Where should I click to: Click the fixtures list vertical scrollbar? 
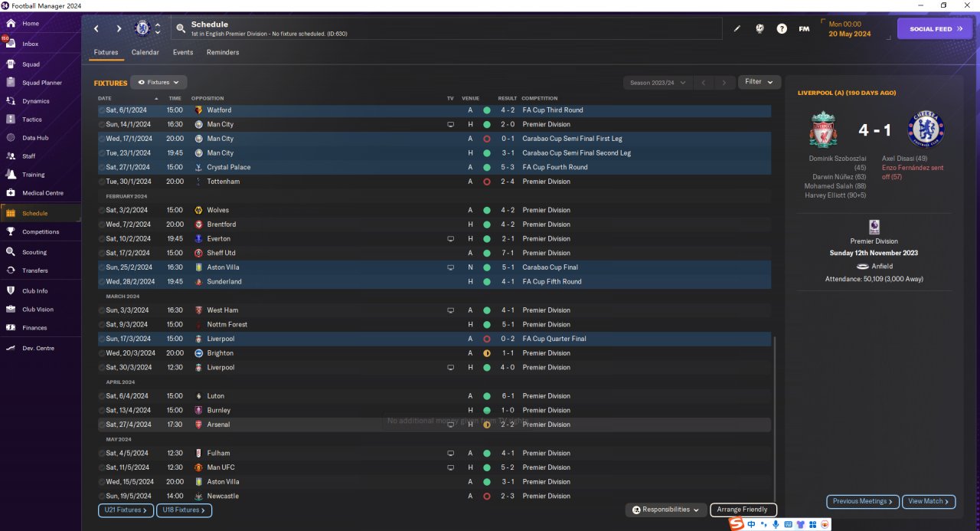(775, 418)
